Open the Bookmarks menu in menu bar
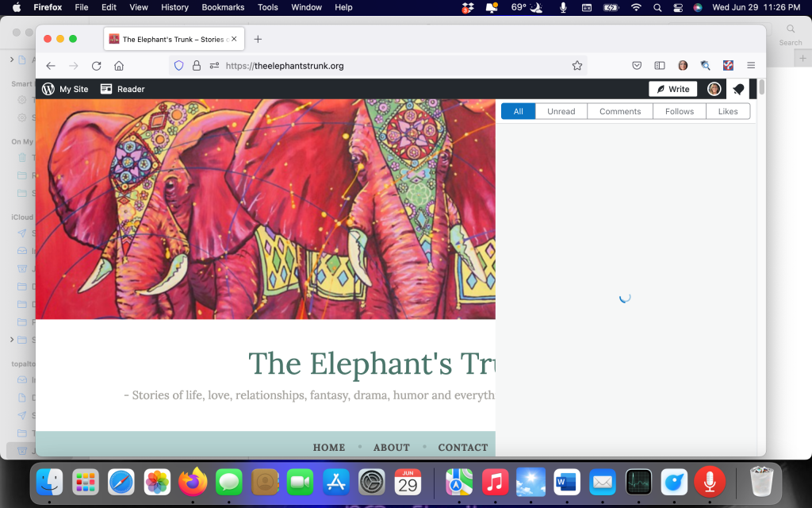Viewport: 812px width, 508px height. click(x=224, y=7)
